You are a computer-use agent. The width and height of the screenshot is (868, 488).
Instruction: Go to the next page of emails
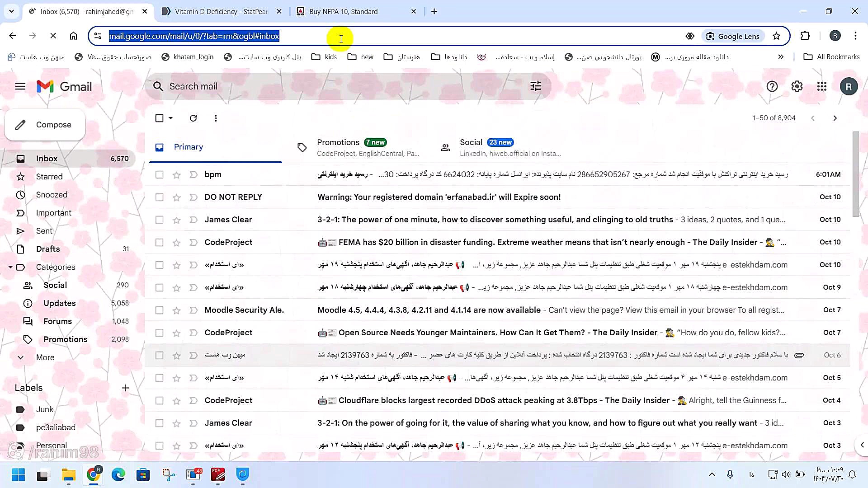(x=835, y=118)
